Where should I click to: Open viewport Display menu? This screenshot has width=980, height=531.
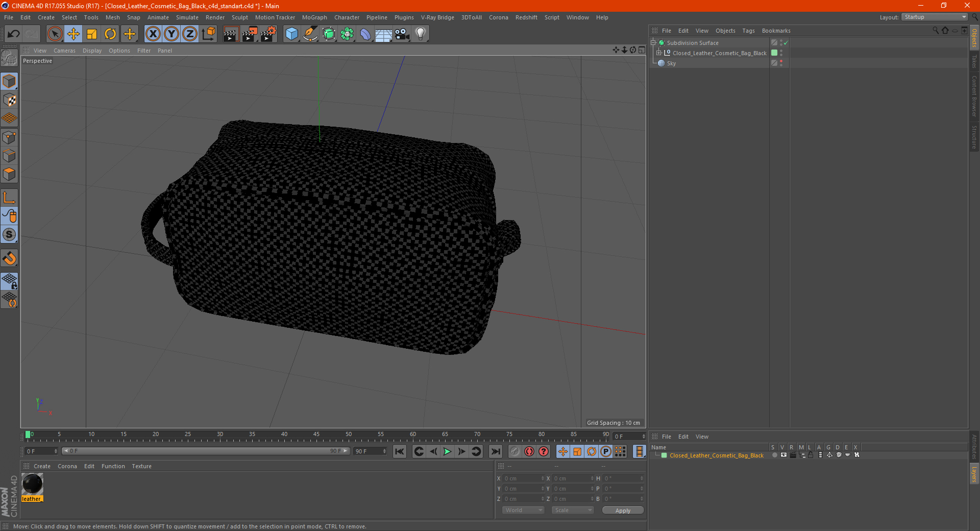tap(92, 51)
